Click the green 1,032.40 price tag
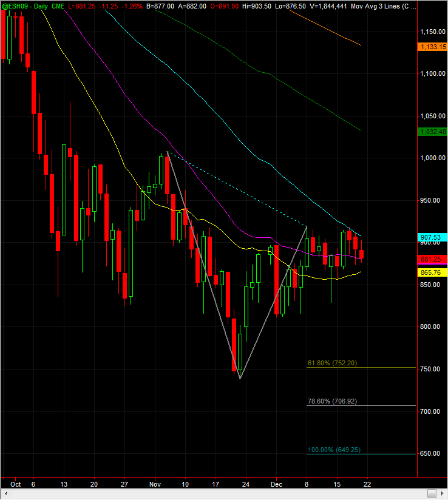The image size is (448, 500). pos(432,132)
